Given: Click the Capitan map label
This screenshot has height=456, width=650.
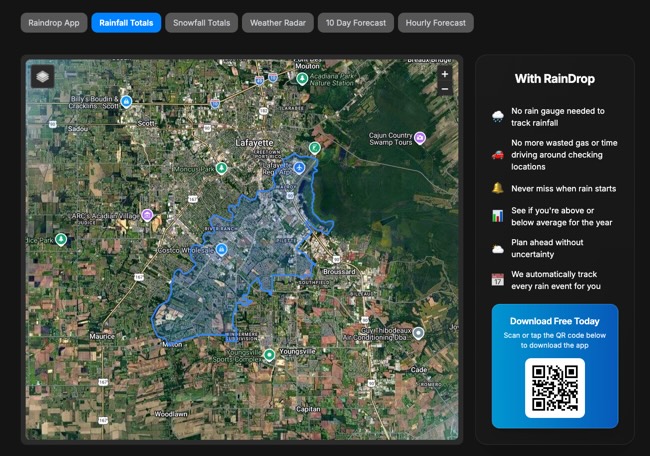Looking at the screenshot, I should click(308, 409).
